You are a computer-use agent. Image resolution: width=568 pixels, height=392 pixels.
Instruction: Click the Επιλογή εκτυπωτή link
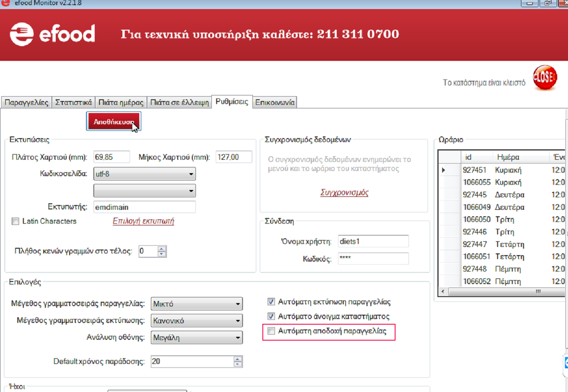(x=144, y=221)
